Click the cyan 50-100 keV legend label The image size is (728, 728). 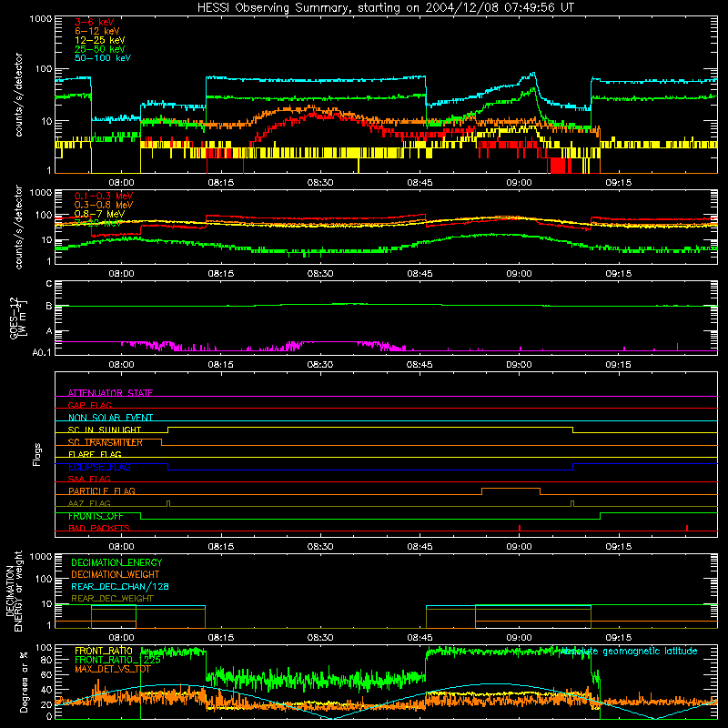click(x=103, y=58)
